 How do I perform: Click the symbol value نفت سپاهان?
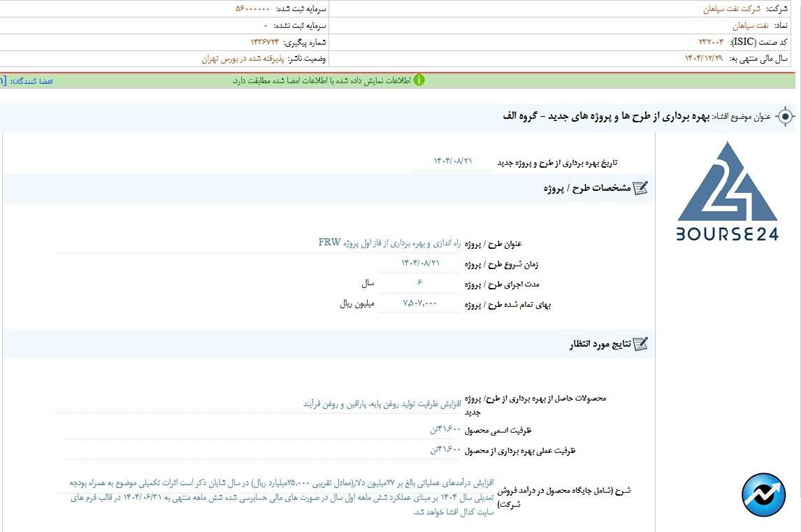(x=750, y=26)
